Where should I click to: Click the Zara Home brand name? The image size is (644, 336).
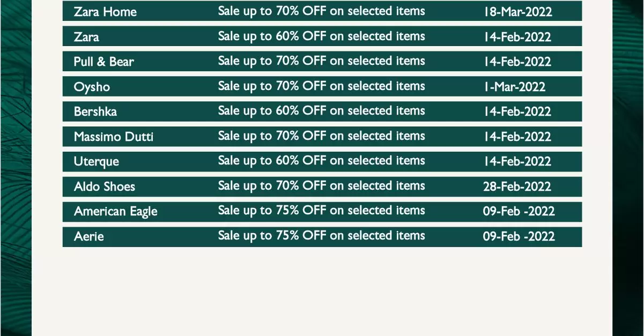(105, 12)
